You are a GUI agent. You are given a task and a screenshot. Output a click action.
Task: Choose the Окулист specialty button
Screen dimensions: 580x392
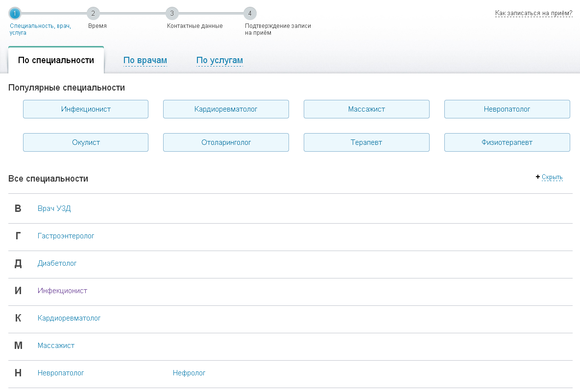click(x=86, y=142)
